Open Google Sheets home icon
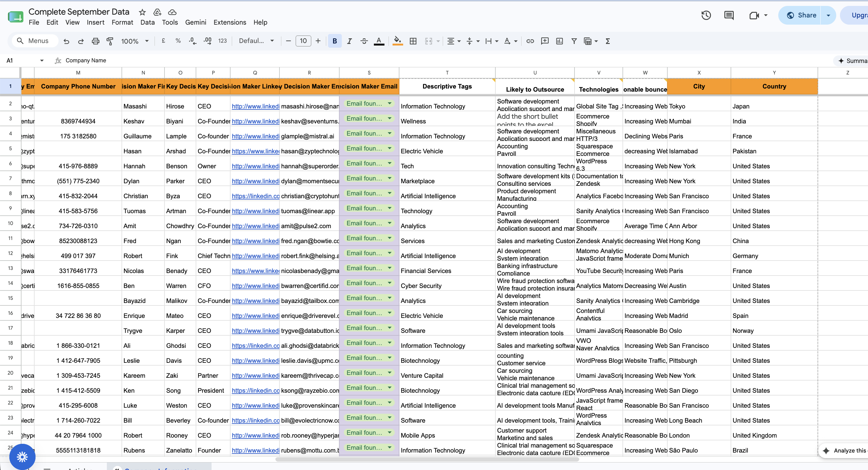This screenshot has height=470, width=868. [x=16, y=16]
